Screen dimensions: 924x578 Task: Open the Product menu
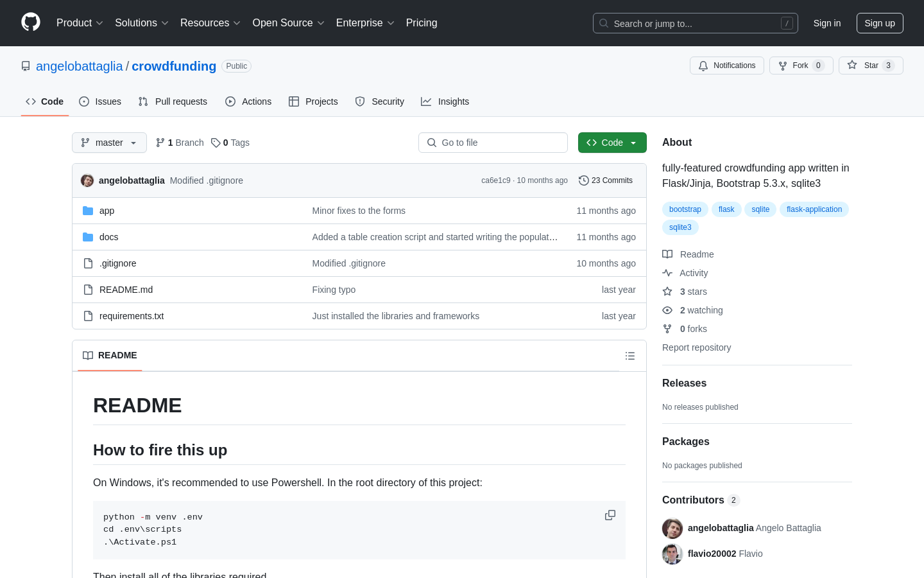point(80,23)
